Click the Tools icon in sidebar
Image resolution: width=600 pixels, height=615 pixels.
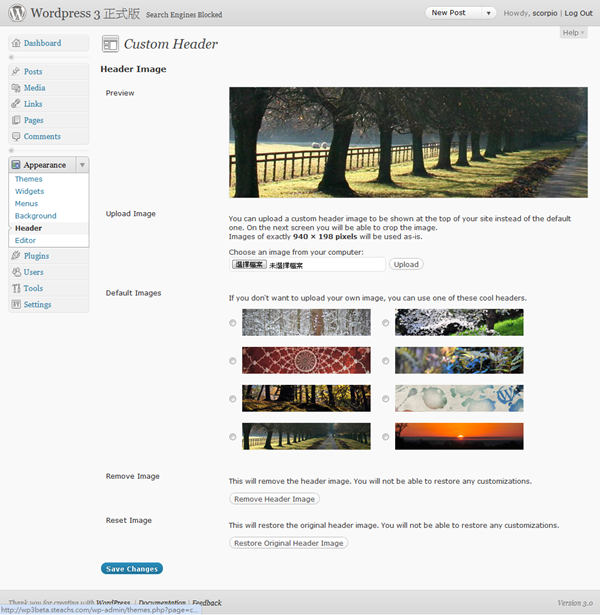pos(16,288)
